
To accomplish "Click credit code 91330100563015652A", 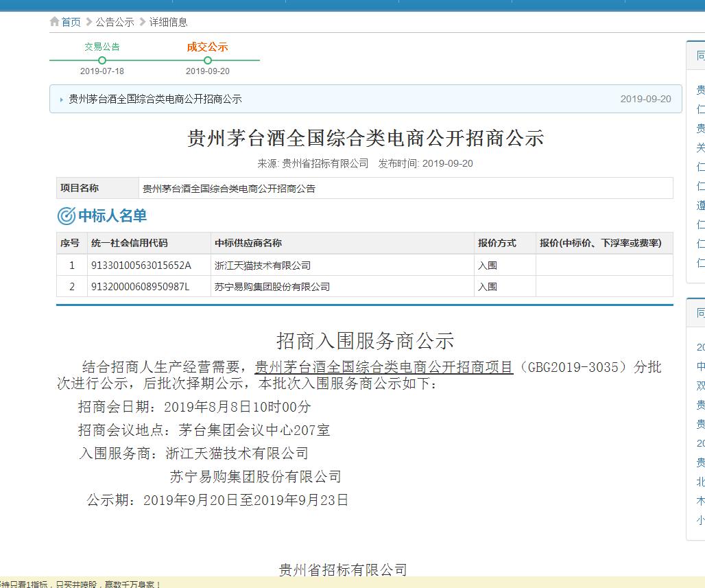I will [x=141, y=266].
